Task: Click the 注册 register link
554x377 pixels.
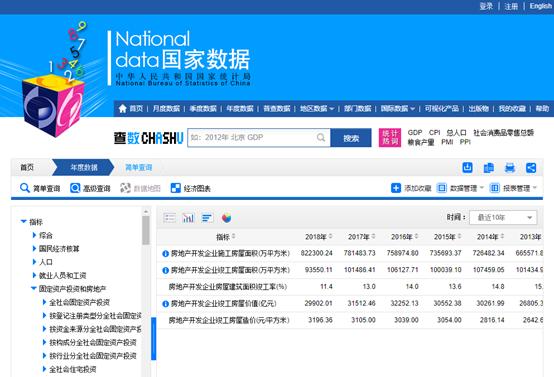Action: click(511, 6)
